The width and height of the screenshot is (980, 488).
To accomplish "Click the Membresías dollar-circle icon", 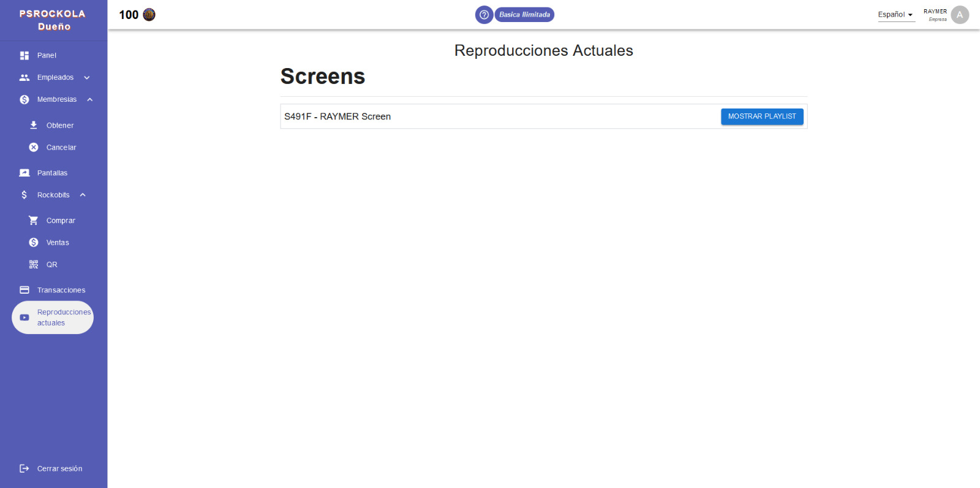I will tap(24, 99).
